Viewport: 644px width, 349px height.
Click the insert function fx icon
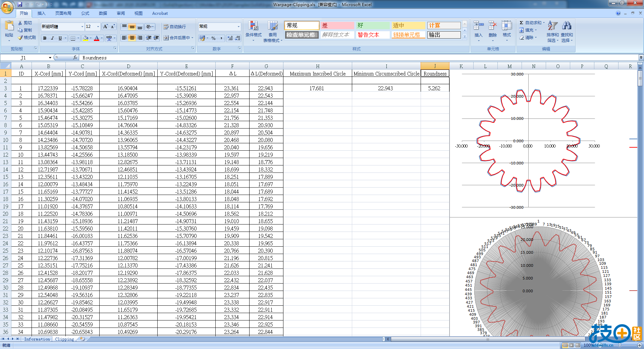pyautogui.click(x=75, y=57)
